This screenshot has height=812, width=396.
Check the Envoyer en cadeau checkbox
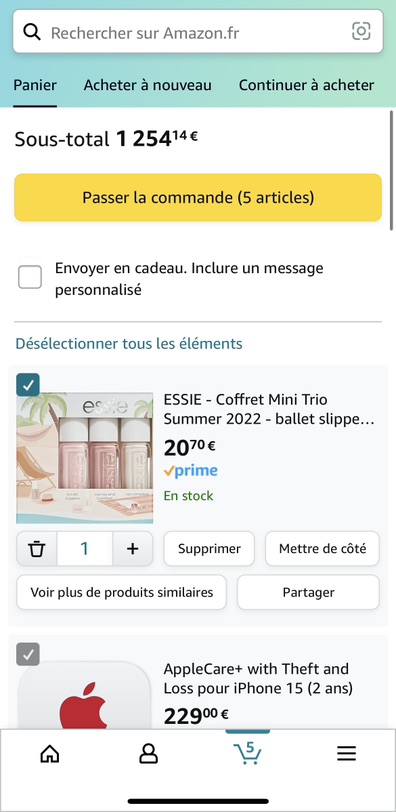click(x=30, y=278)
